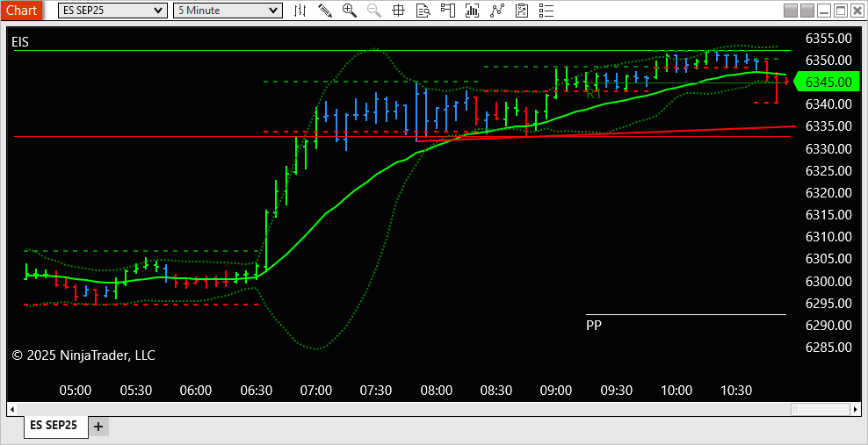
Task: Click the 6320.00 price axis label
Action: coord(828,193)
